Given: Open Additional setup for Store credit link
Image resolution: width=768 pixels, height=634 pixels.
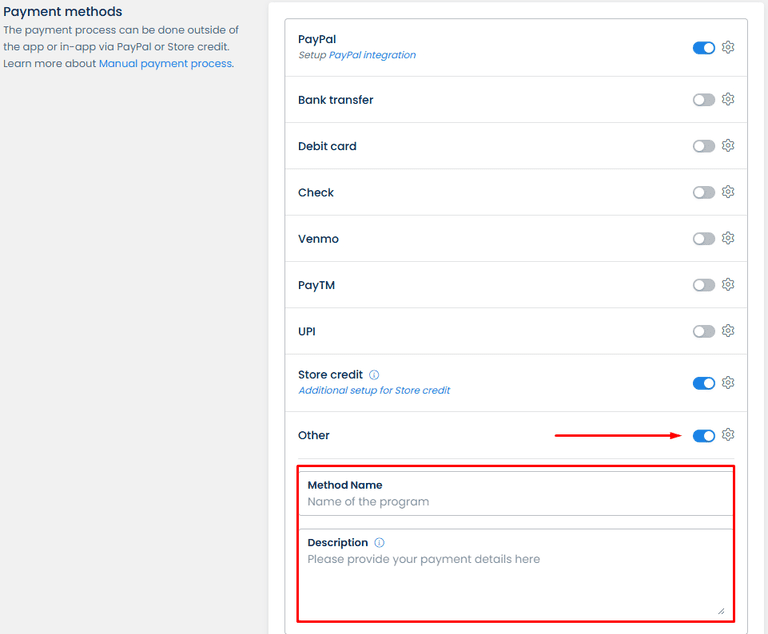Looking at the screenshot, I should pos(374,390).
